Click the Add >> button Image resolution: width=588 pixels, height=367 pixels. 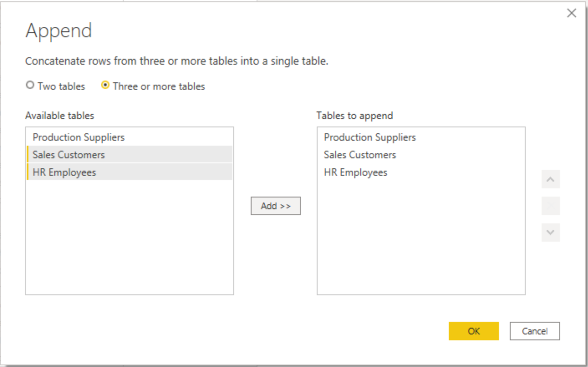point(275,206)
